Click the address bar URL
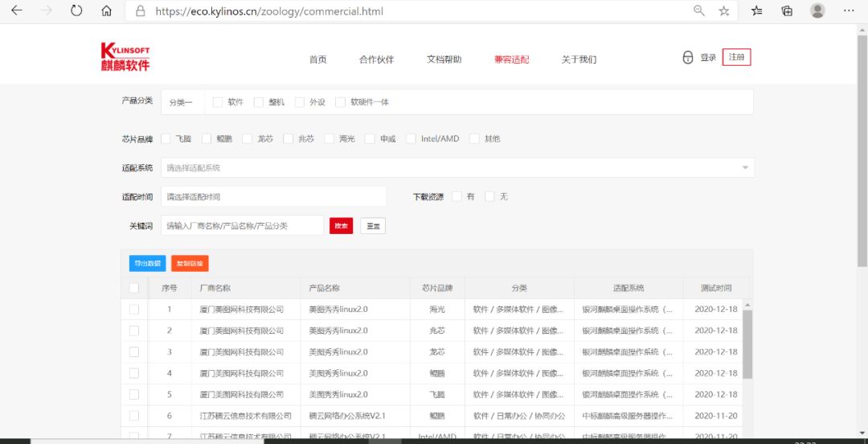 click(x=269, y=11)
